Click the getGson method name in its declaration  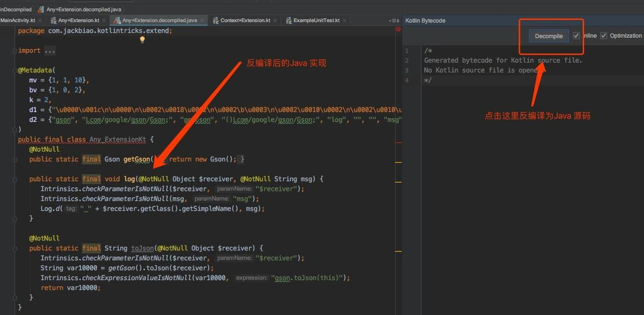point(137,159)
